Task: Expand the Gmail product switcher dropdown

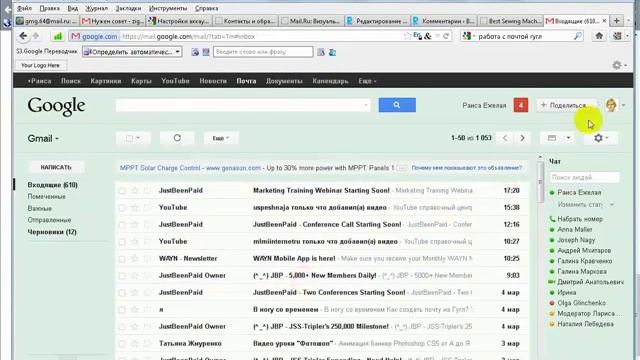Action: 43,139
